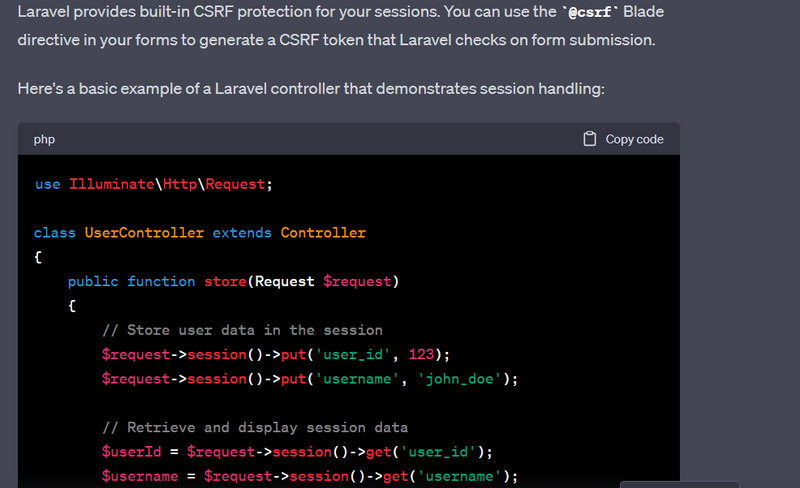Click the @csrf directive inline code
Screen dimensions: 800x488
coord(590,12)
